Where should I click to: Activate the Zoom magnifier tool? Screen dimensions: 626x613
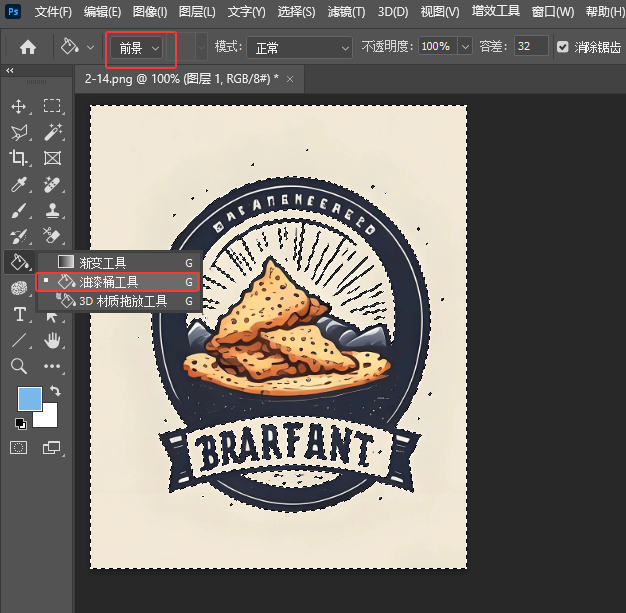tap(18, 366)
